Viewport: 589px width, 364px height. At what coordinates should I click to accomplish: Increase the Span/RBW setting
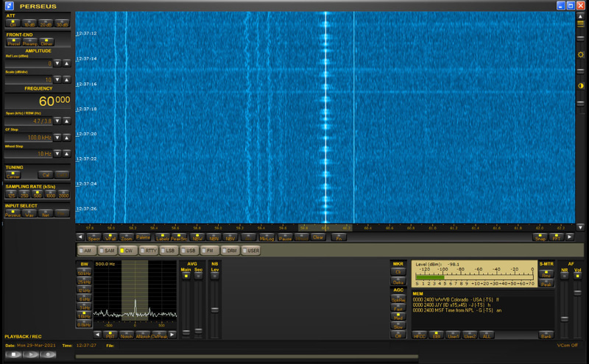coord(66,121)
